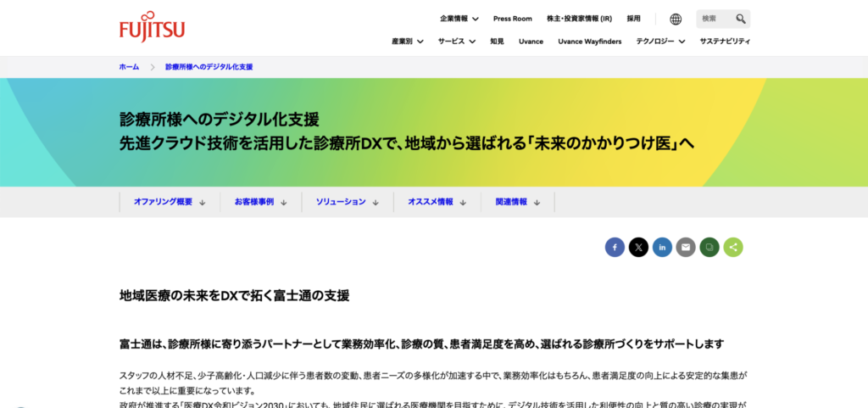
Task: Share page by email icon
Action: [685, 247]
